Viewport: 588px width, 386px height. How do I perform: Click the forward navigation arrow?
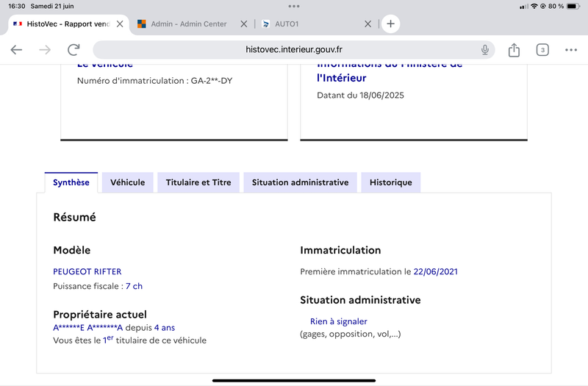pyautogui.click(x=45, y=49)
